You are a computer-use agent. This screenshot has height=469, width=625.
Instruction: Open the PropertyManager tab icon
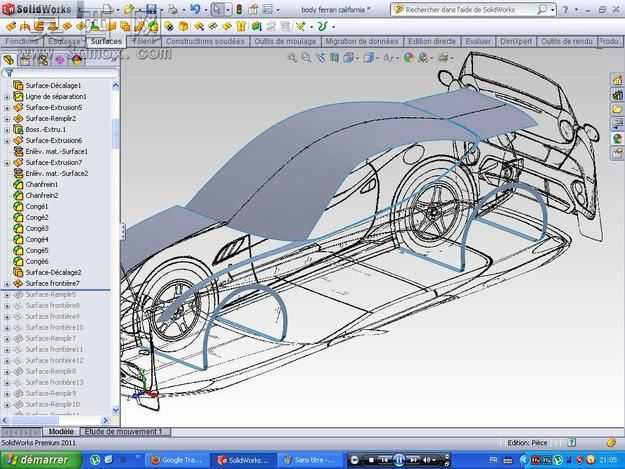[25, 60]
